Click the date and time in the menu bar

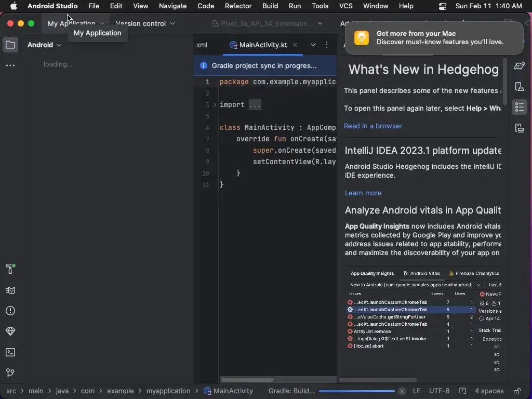[x=488, y=6]
